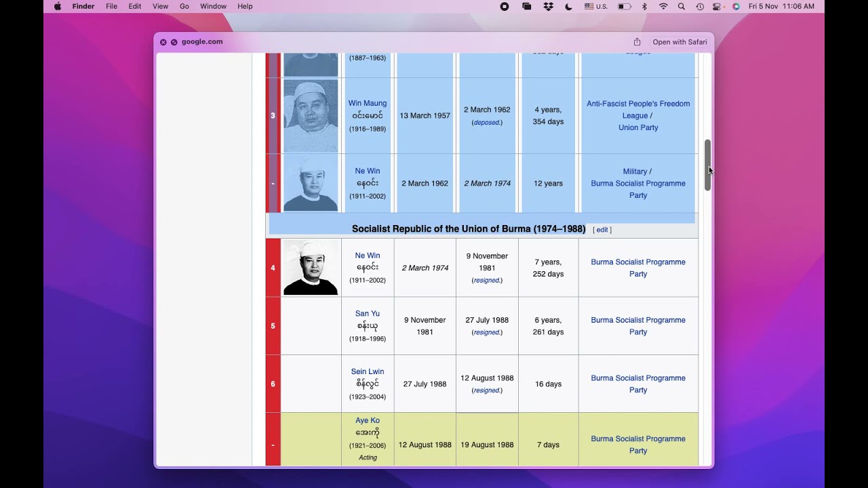Open Control Center
868x488 pixels.
pyautogui.click(x=717, y=6)
